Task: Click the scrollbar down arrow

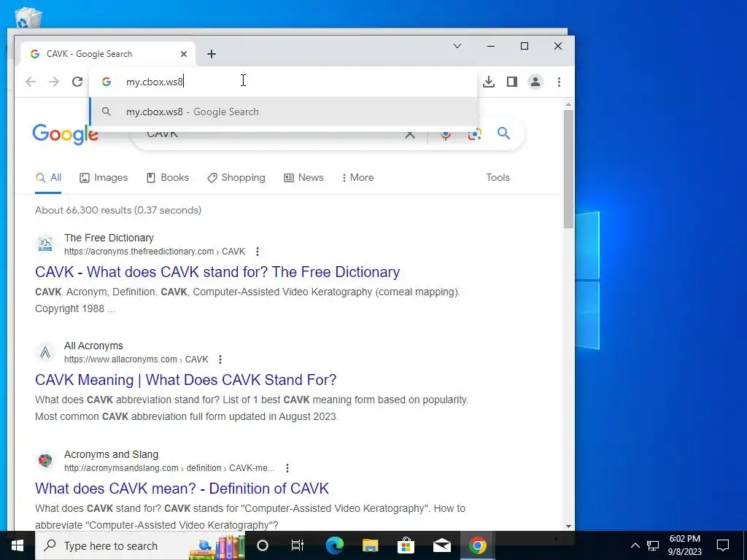Action: click(568, 526)
